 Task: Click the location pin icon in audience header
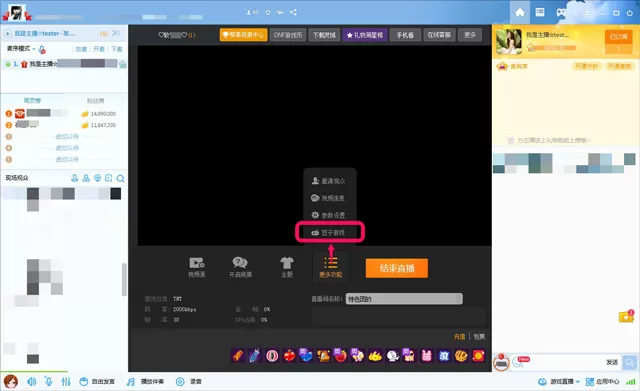[x=98, y=178]
